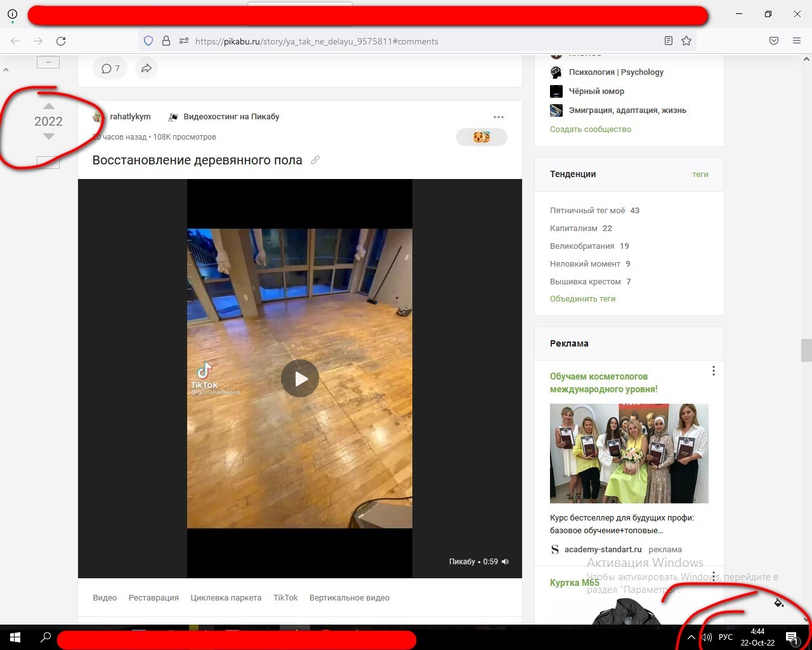The height and width of the screenshot is (650, 812).
Task: Open the comments bubble showing 7
Action: 110,69
